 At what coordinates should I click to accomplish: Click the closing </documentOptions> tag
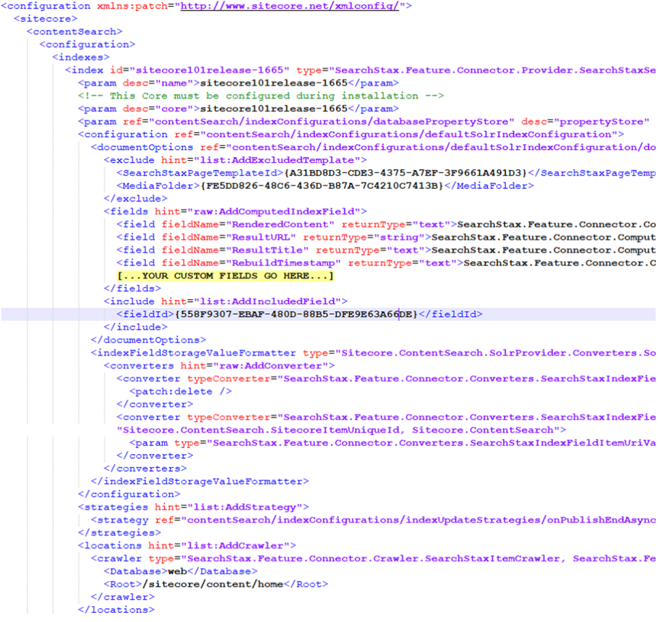tap(149, 340)
